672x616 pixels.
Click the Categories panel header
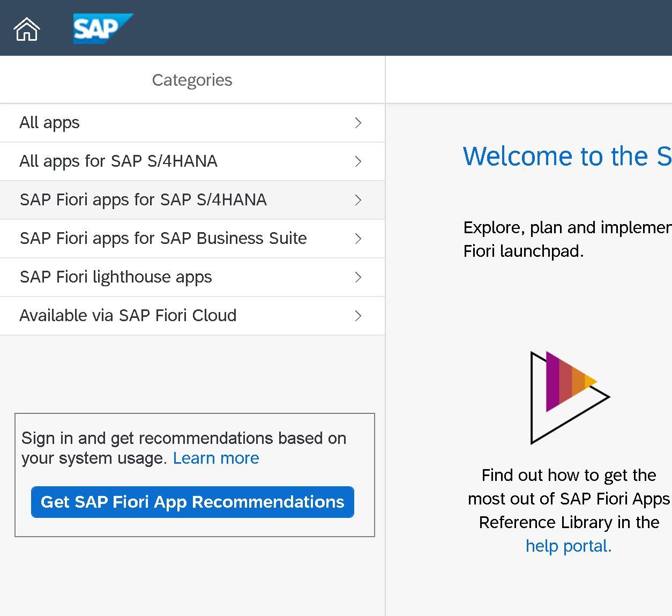click(x=192, y=79)
